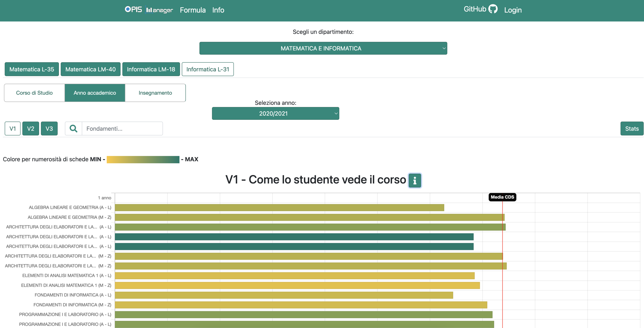Screen dimensions: 644x328
Task: Switch to the Insegnamento tab
Action: pos(155,93)
